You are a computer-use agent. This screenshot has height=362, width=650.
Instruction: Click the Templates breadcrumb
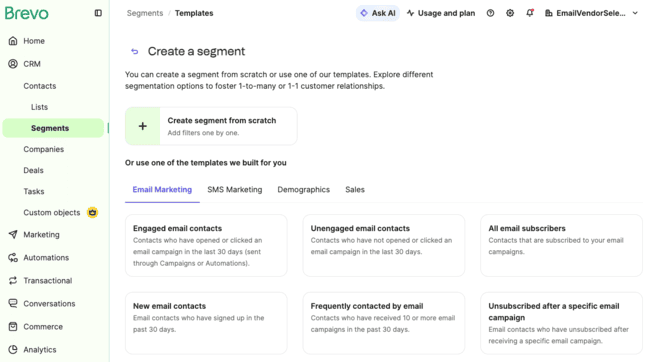(x=194, y=13)
